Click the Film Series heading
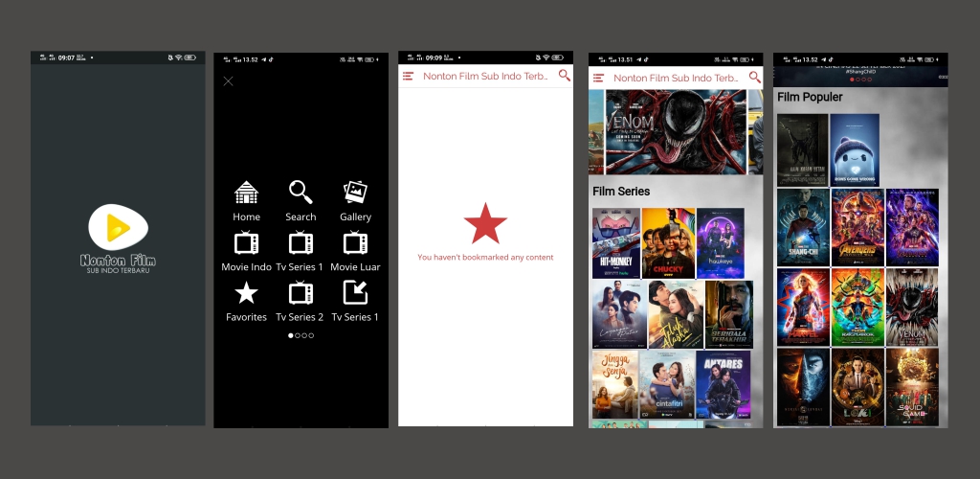The height and width of the screenshot is (479, 980). 621,192
